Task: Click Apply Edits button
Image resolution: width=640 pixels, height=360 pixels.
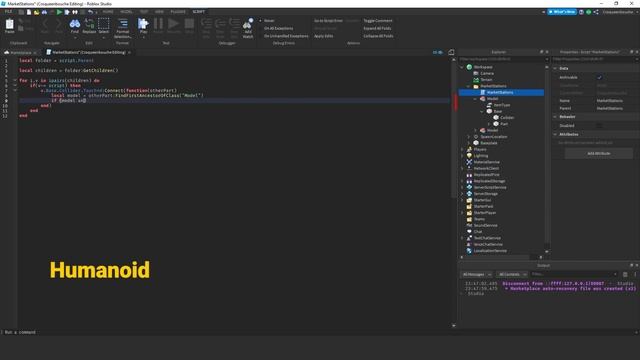Action: 323,36
